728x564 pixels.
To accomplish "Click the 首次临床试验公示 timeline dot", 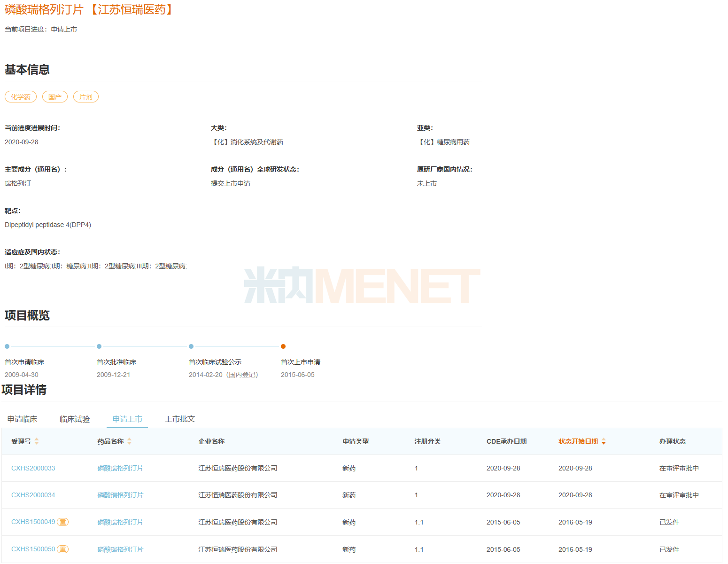I will tap(191, 346).
